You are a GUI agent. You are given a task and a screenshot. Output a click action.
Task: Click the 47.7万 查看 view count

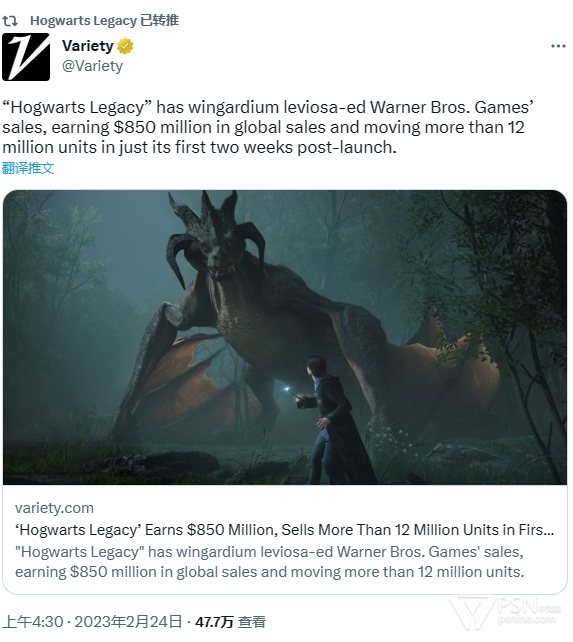click(x=231, y=622)
